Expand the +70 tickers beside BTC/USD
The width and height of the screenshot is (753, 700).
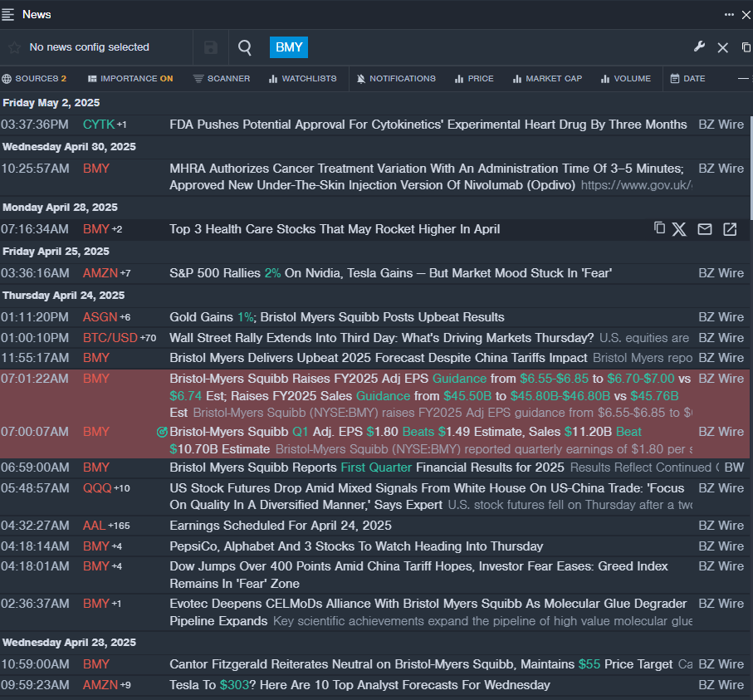(x=149, y=338)
